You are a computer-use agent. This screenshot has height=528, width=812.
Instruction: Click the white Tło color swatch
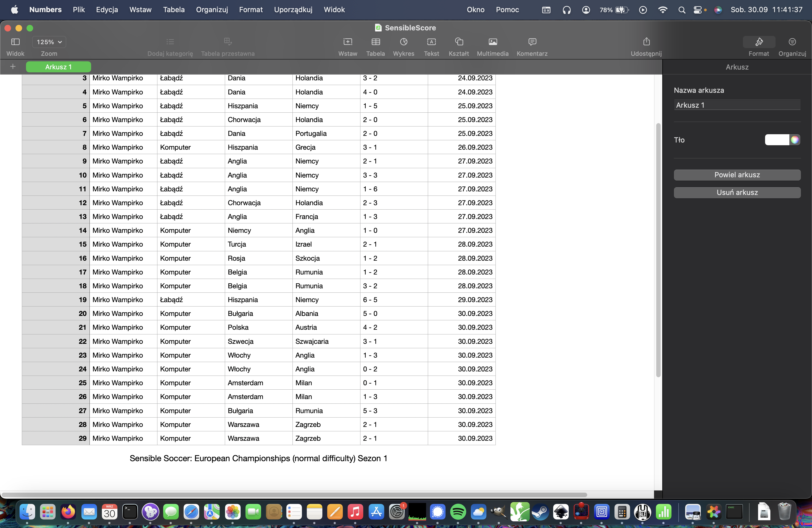click(777, 140)
